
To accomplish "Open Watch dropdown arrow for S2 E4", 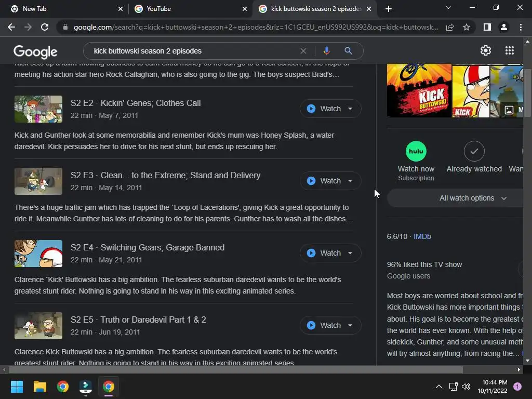I will [x=350, y=253].
